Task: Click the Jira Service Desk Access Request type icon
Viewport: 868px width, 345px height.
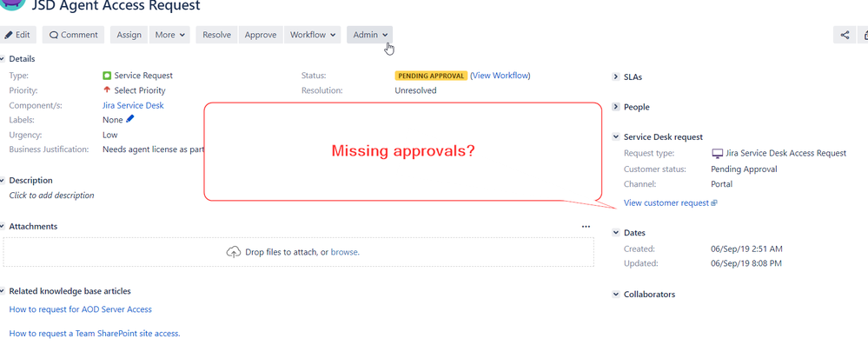Action: tap(717, 154)
